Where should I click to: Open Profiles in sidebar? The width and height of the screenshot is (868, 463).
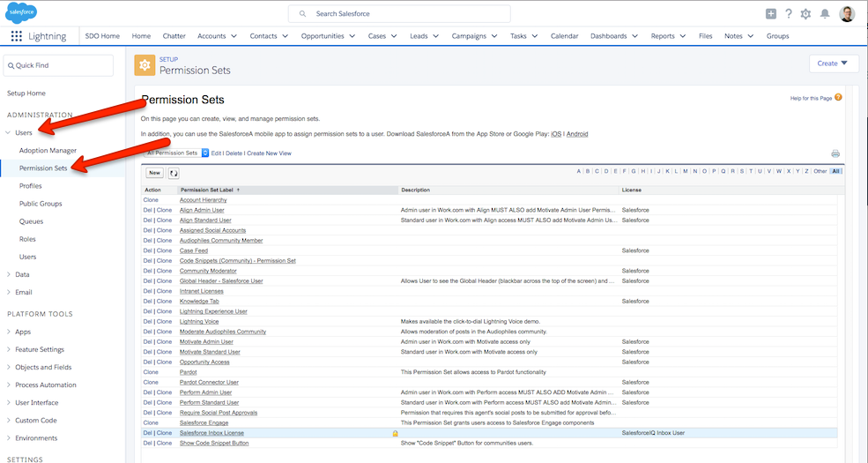click(31, 186)
